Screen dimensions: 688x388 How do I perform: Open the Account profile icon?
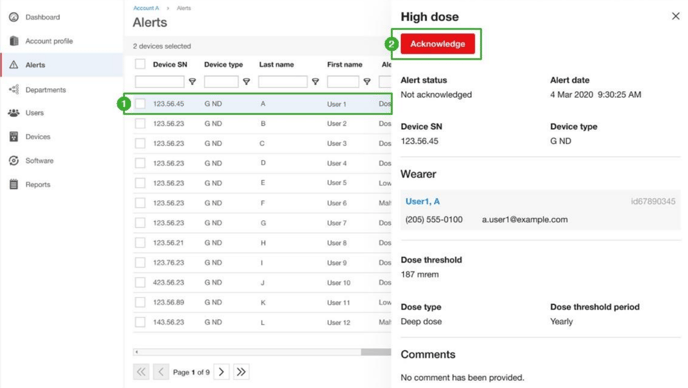[x=14, y=41]
